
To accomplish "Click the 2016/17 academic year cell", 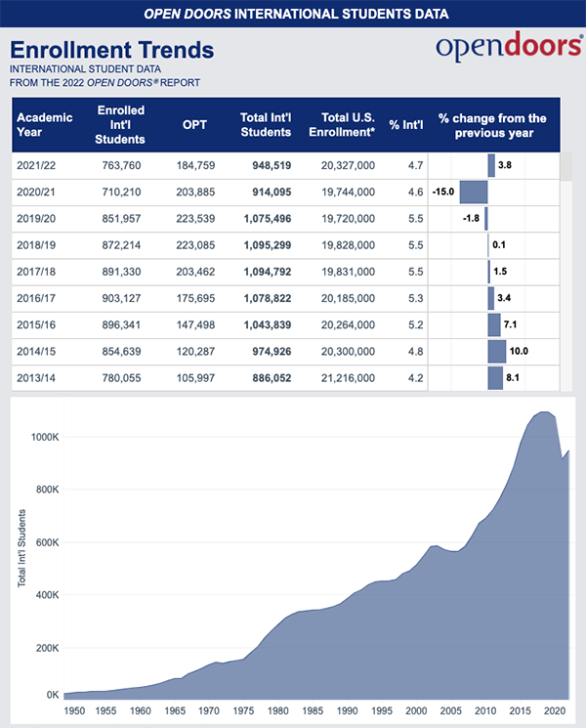I will click(x=36, y=298).
